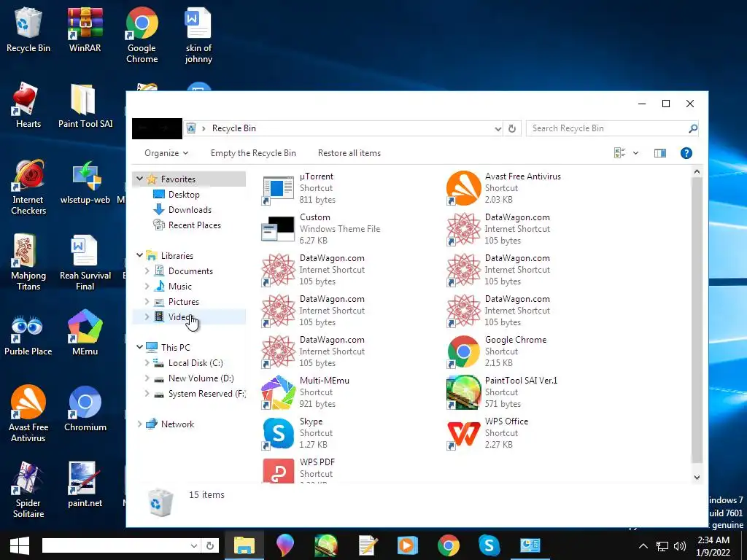Collapse the Favorites tree section
The height and width of the screenshot is (560, 747).
(139, 179)
